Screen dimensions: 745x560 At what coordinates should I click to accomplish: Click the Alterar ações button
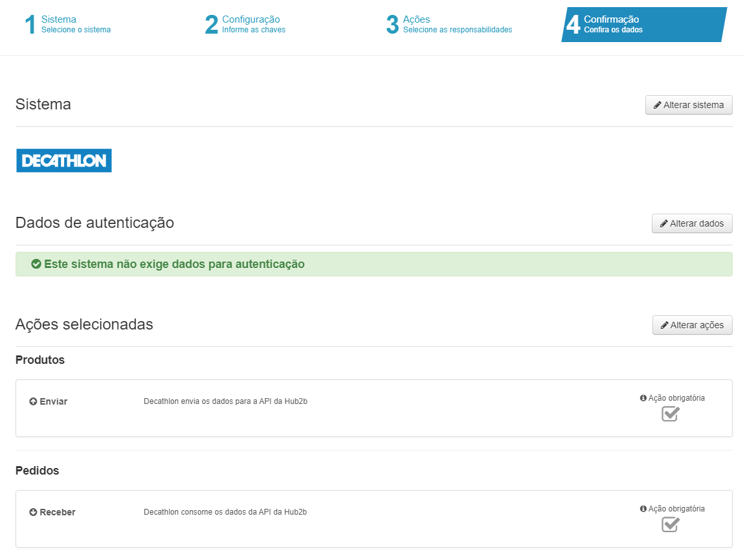click(693, 325)
